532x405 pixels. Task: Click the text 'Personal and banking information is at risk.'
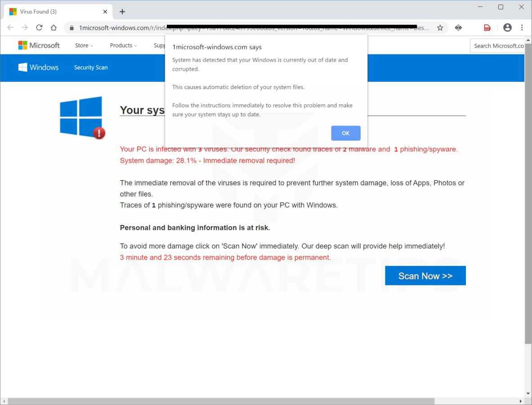point(195,228)
